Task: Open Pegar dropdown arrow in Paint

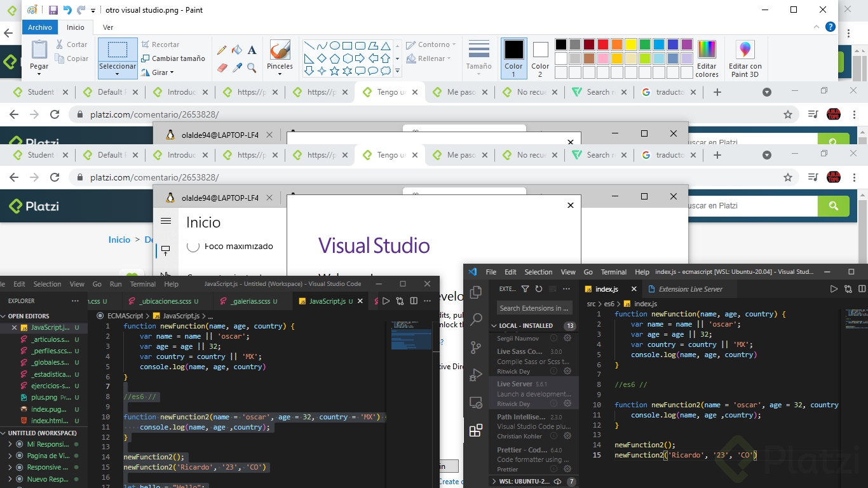Action: 39,74
